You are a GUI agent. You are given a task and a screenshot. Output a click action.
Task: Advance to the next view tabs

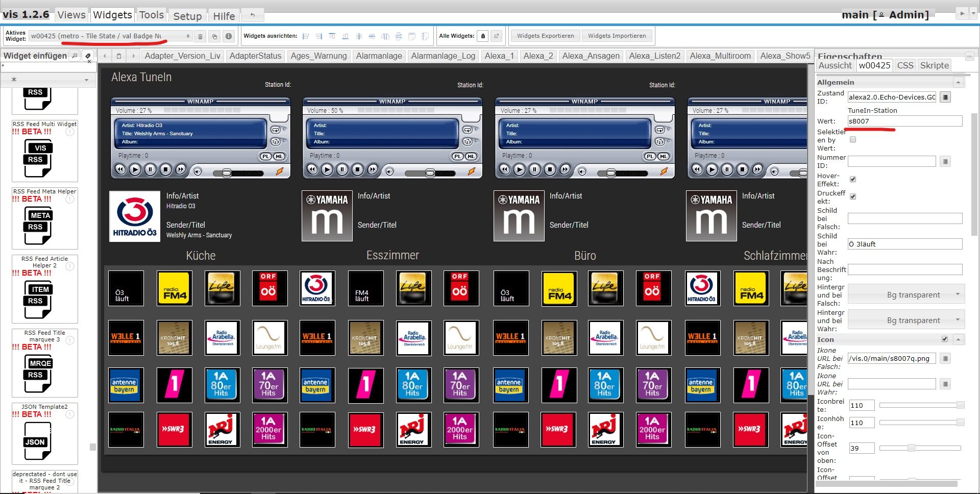click(133, 56)
